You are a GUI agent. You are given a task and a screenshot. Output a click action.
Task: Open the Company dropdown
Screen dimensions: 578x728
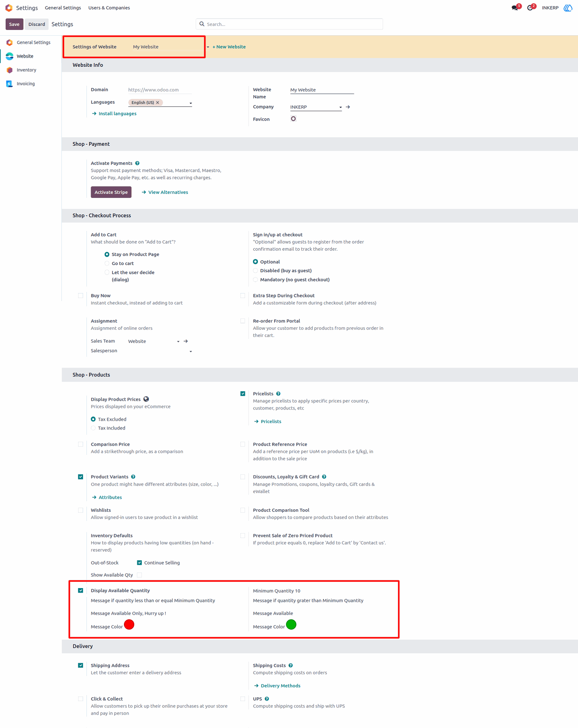(x=341, y=107)
